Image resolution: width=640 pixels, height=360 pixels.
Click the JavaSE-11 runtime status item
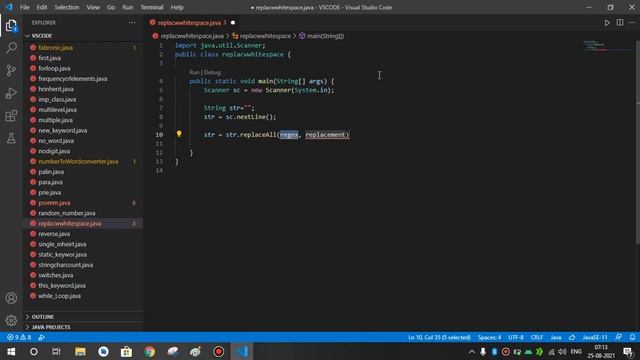(x=595, y=338)
